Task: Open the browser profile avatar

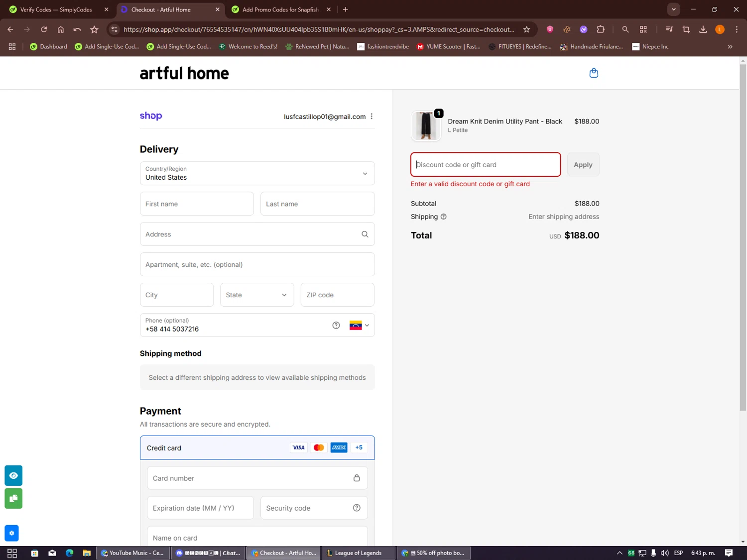Action: (720, 29)
